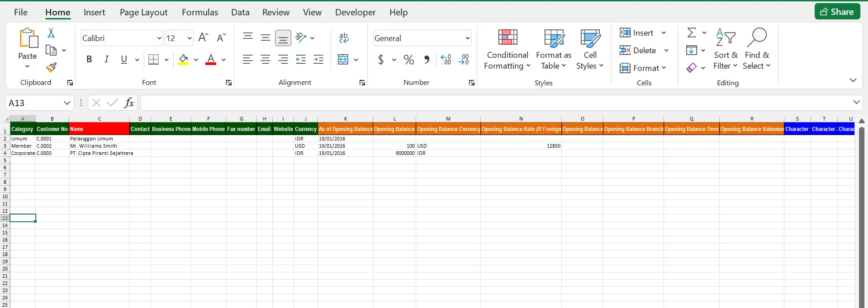Viewport: 868px width, 308px height.
Task: Click the Wrap Text icon
Action: point(344,37)
